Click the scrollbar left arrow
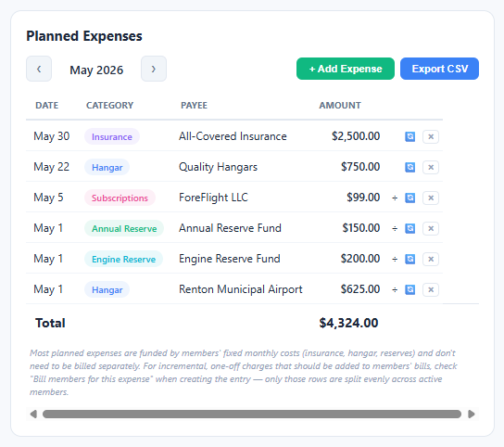The width and height of the screenshot is (504, 447). [33, 415]
